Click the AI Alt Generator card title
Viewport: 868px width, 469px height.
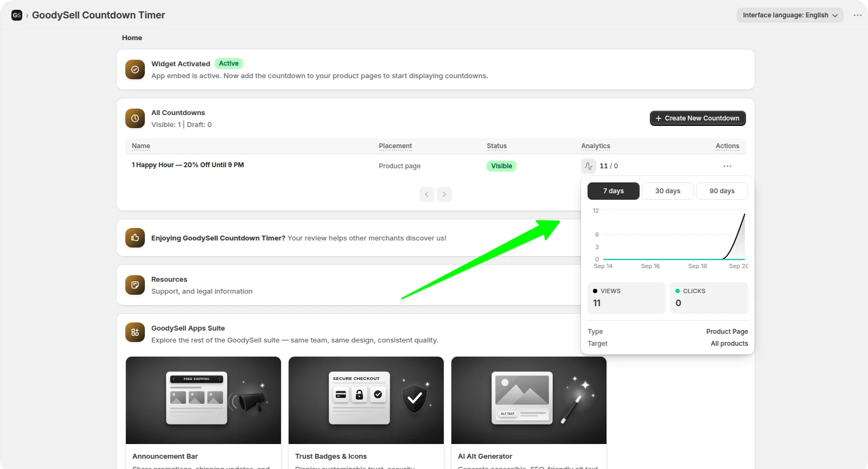coord(485,457)
